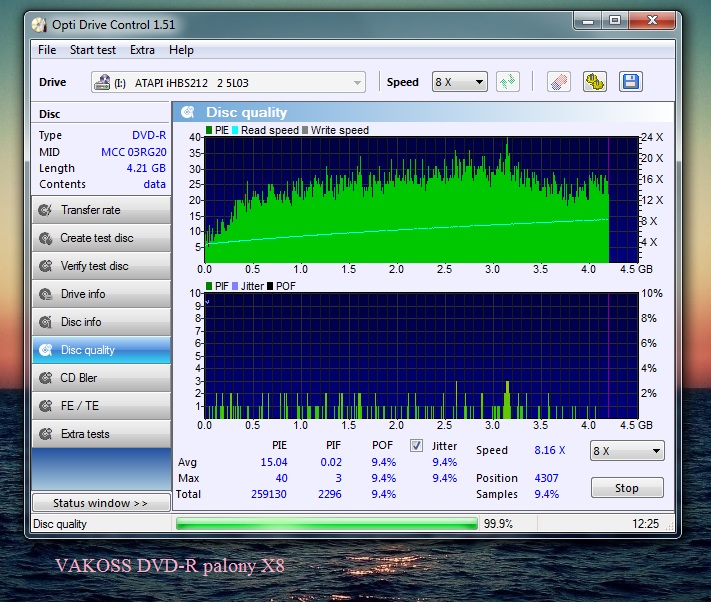Click the disc icon next to Extra tests
This screenshot has width=711, height=602.
45,434
